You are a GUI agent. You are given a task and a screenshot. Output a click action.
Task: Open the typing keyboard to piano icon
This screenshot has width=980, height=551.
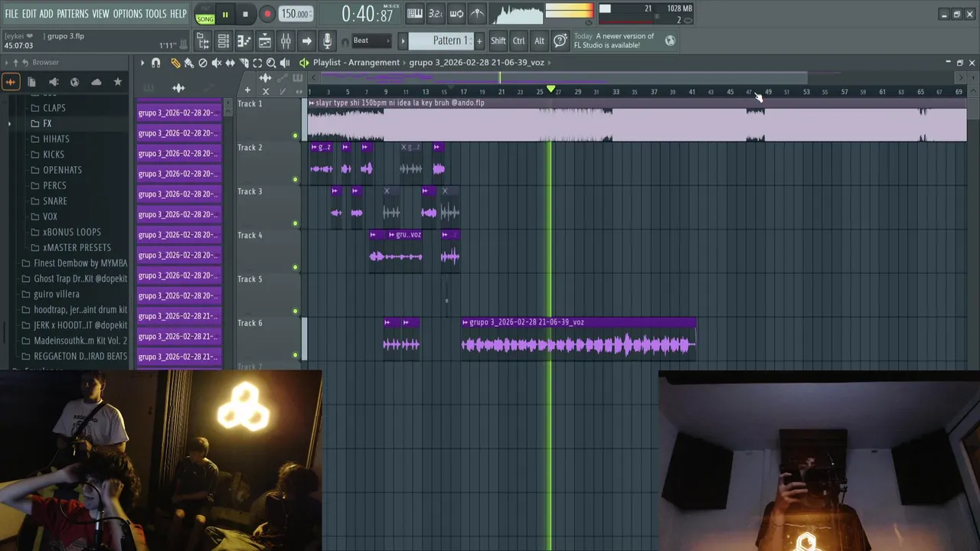pyautogui.click(x=414, y=14)
